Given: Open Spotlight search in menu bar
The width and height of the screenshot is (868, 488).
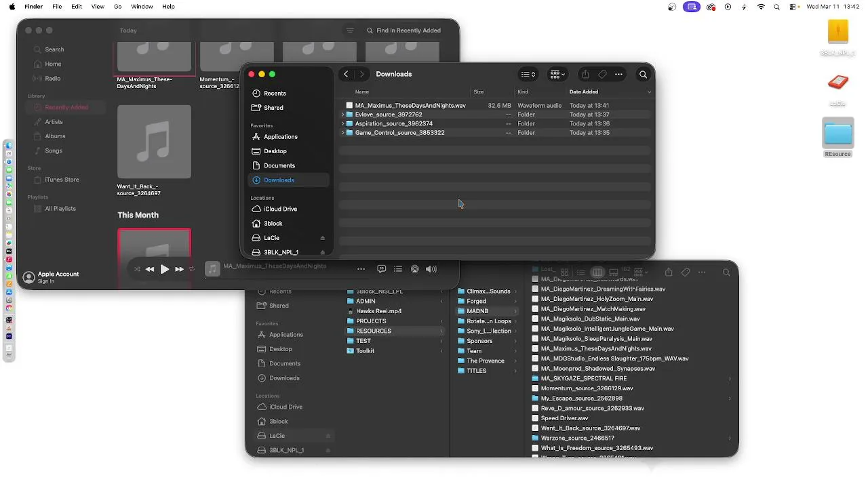Looking at the screenshot, I should (x=776, y=7).
